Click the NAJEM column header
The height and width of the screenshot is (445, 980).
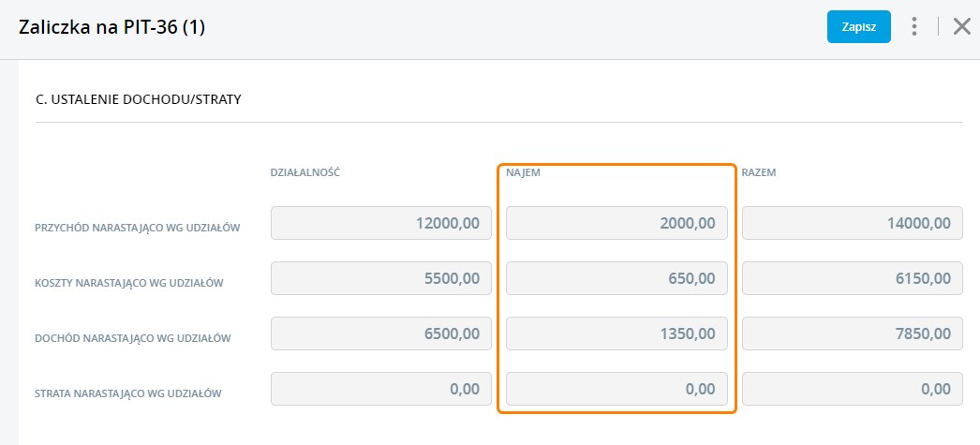pos(524,172)
